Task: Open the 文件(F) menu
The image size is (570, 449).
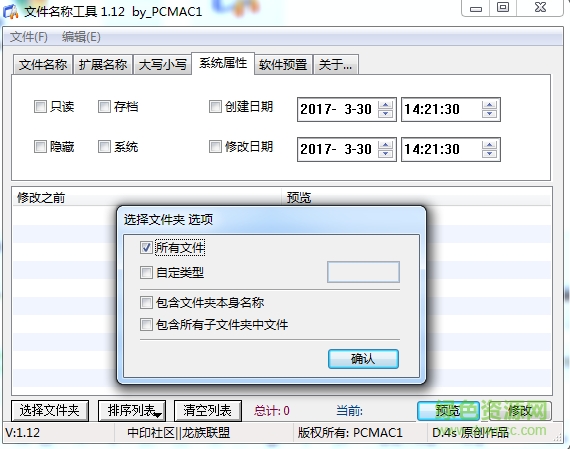Action: (x=28, y=37)
